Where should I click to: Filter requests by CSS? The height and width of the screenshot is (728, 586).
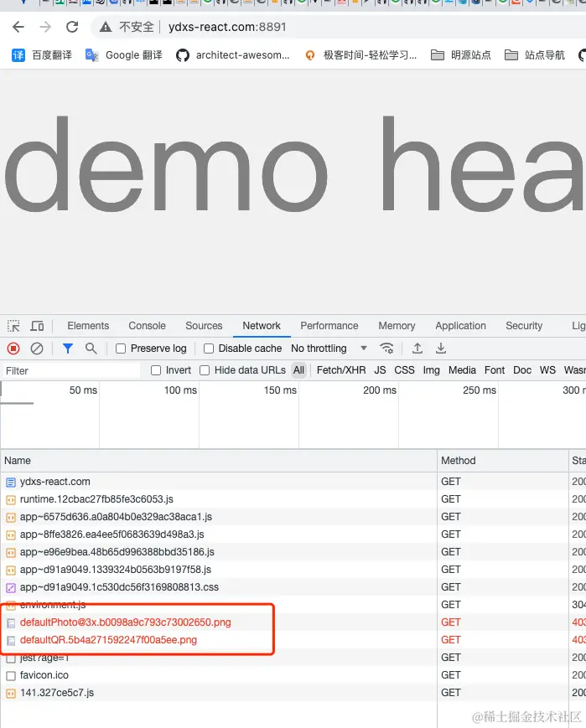point(404,370)
